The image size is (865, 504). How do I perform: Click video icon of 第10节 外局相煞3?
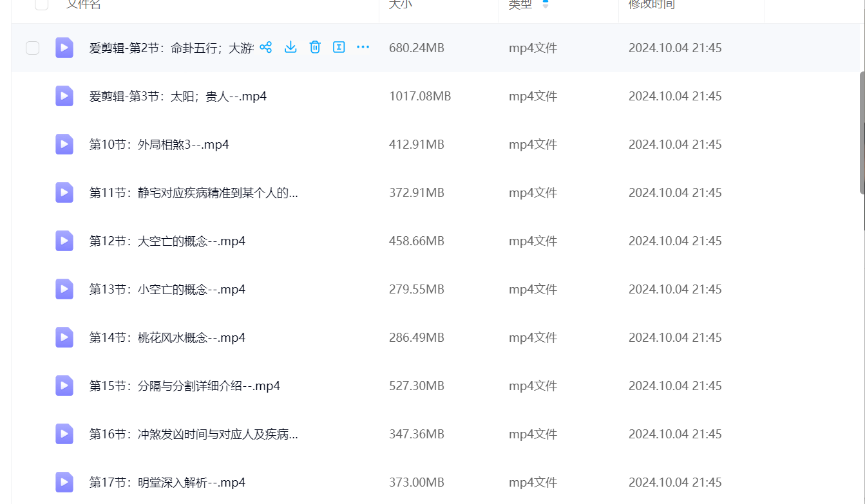[64, 144]
